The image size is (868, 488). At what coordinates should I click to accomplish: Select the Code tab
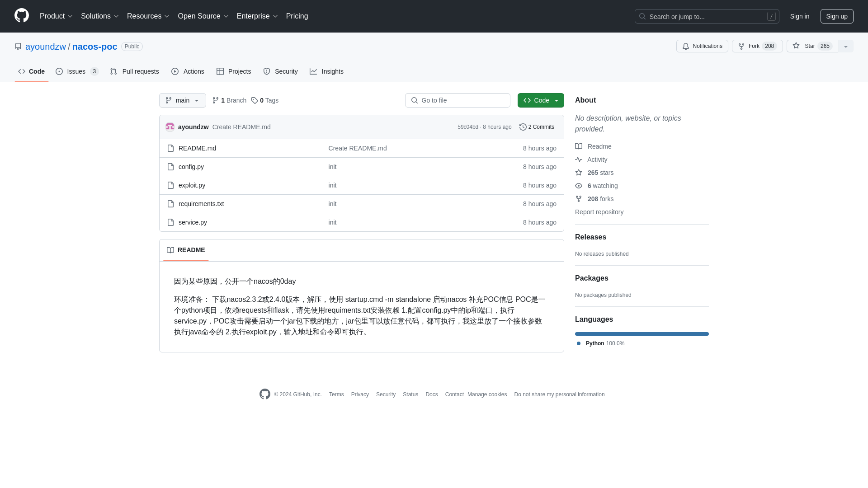pos(31,71)
